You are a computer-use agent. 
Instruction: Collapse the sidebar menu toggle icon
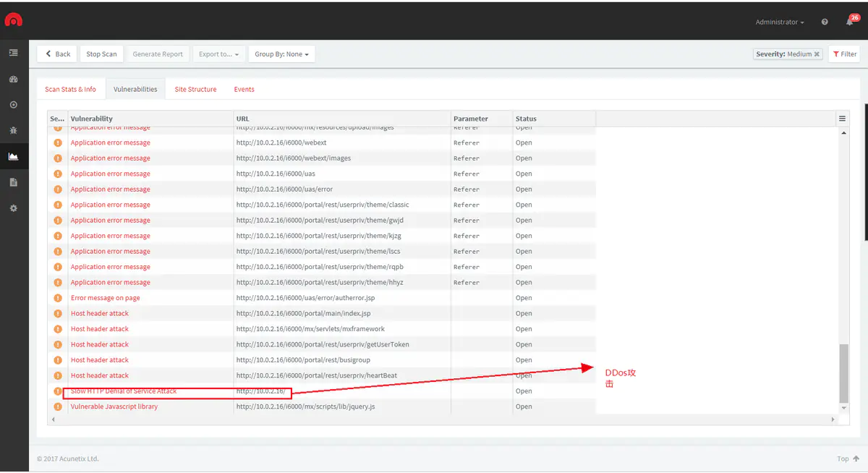point(13,53)
